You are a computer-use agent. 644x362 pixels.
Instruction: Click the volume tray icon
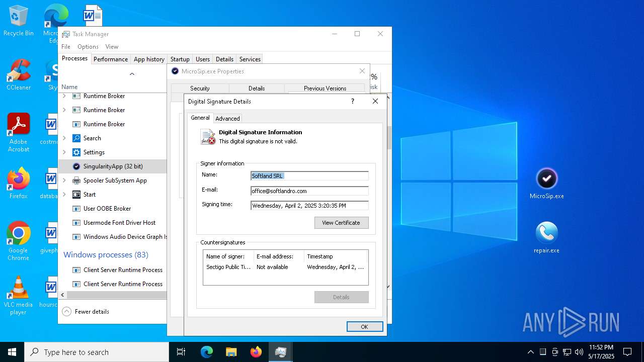tap(579, 352)
